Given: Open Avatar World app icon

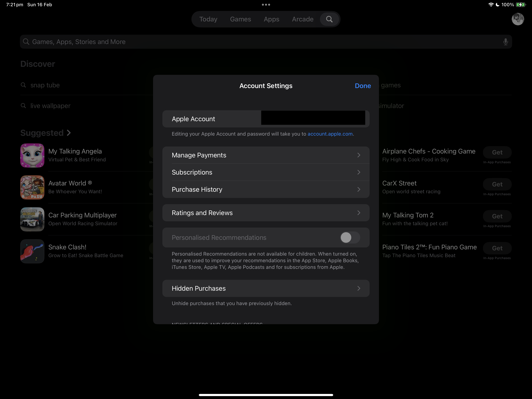Looking at the screenshot, I should 32,187.
